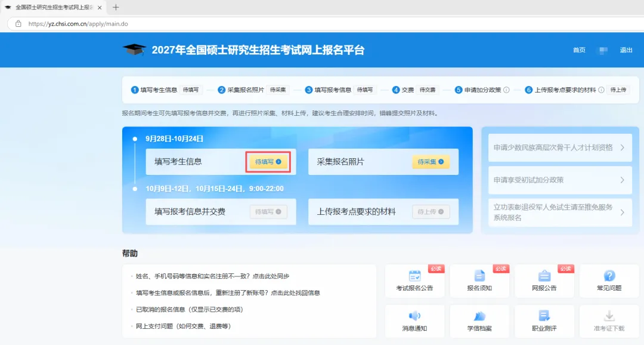Go to 首页 in the header
Screen dimensions: 644x345
pos(579,50)
